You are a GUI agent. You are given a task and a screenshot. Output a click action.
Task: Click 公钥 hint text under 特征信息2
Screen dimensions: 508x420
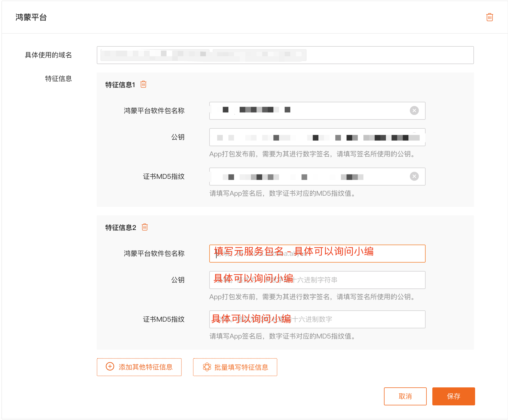click(313, 297)
